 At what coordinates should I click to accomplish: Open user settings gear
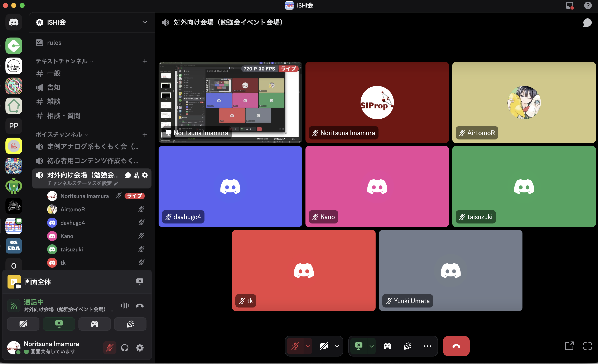pyautogui.click(x=140, y=348)
